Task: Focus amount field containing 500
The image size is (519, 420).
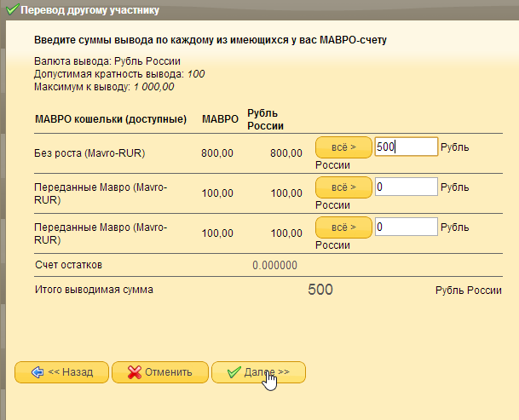Action: click(x=407, y=147)
